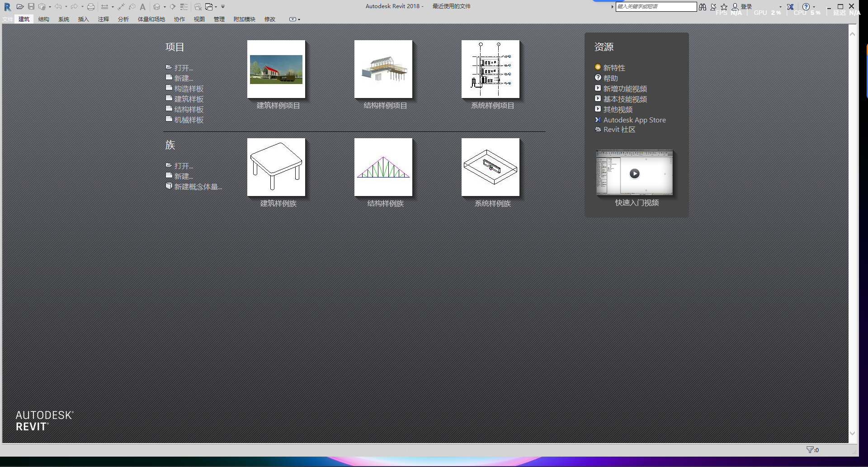Select the Aligned Dimension tool
Viewport: 868px width, 467px height.
pyautogui.click(x=121, y=6)
